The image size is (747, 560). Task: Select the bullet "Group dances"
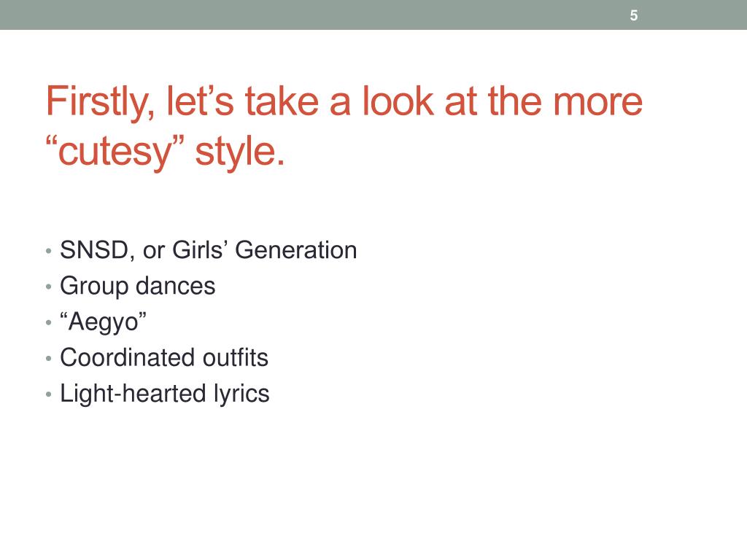coord(138,287)
